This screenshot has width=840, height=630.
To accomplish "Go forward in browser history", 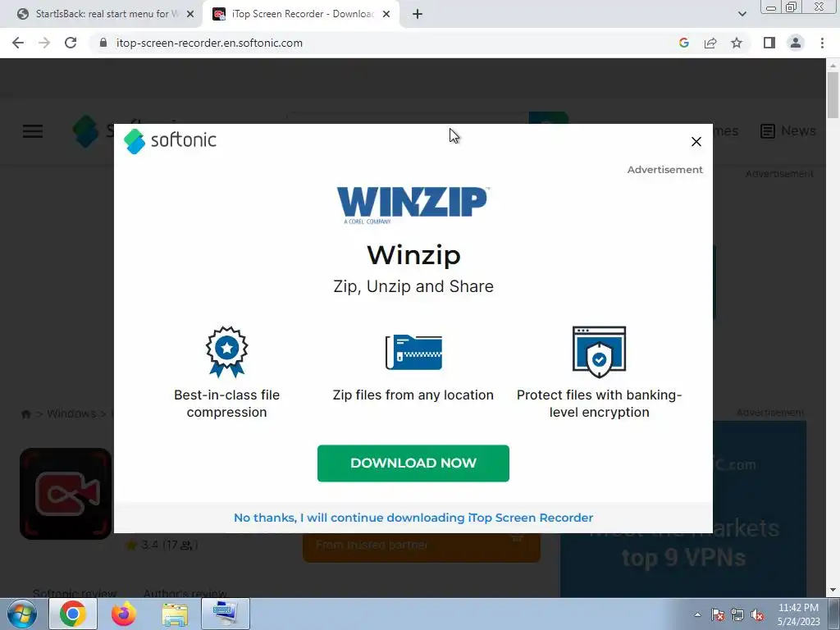I will tap(44, 43).
